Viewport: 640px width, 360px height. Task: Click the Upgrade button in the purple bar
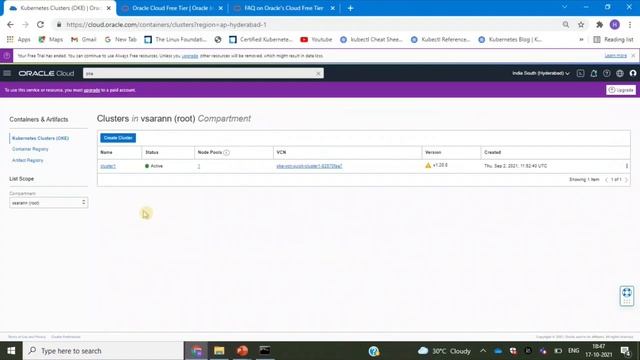coord(621,90)
